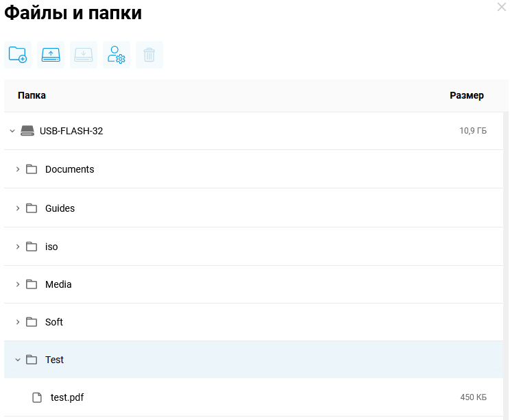The height and width of the screenshot is (420, 510).
Task: Click the Папка column header
Action: coord(32,96)
